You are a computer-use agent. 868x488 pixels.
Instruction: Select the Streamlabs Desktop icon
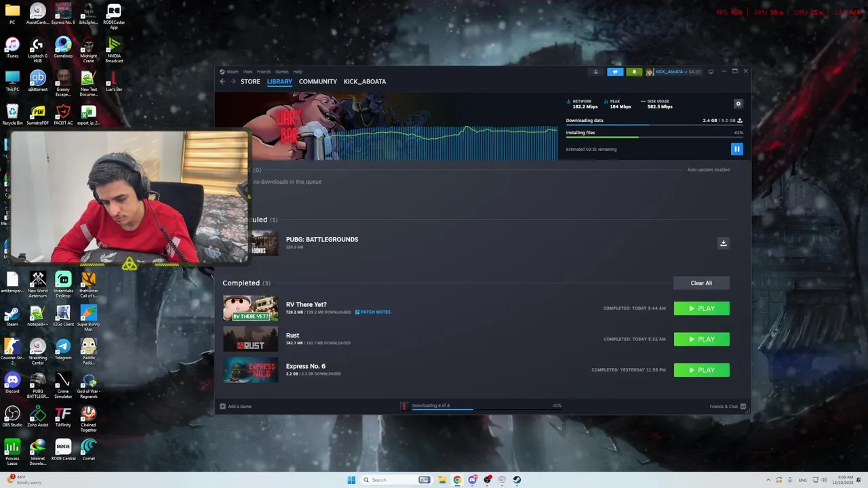[63, 285]
